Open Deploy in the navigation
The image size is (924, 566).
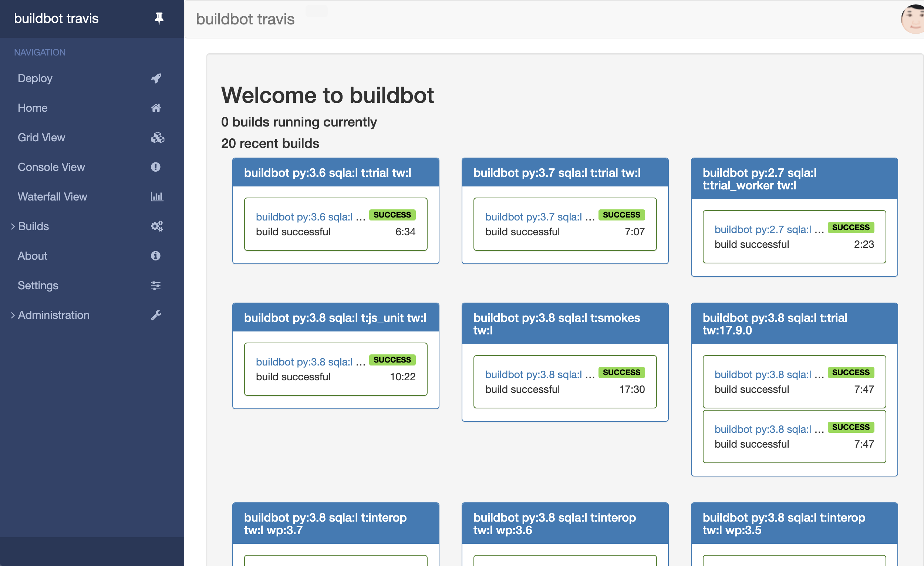(35, 78)
